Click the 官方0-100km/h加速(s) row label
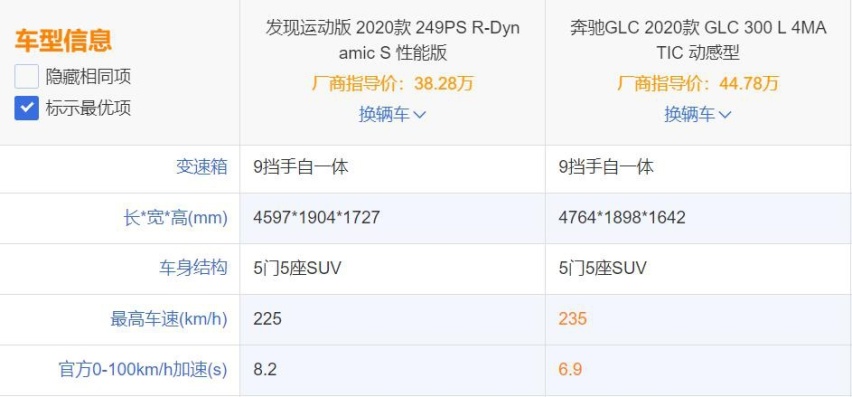The height and width of the screenshot is (397, 852). coord(143,370)
